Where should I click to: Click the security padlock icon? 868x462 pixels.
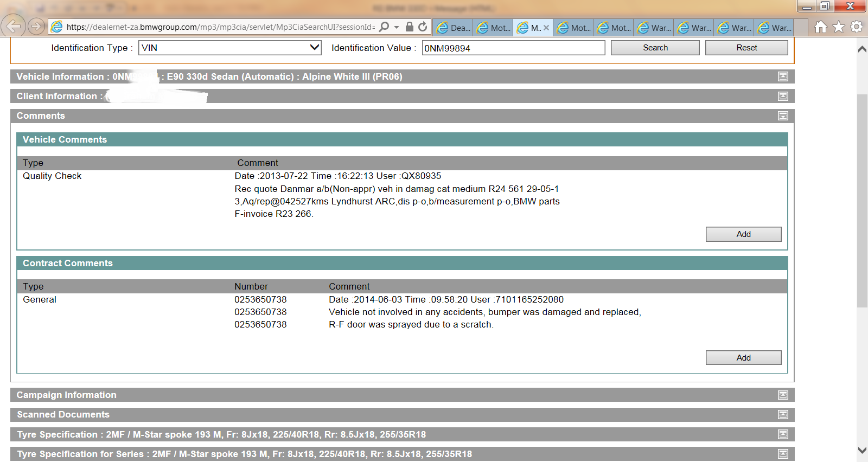pyautogui.click(x=410, y=27)
